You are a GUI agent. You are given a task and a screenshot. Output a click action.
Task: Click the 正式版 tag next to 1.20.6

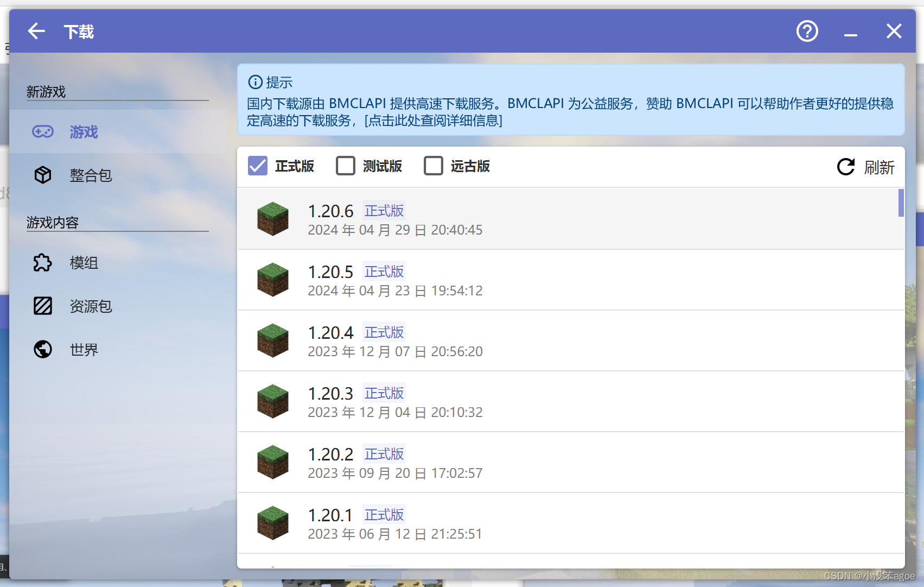pyautogui.click(x=384, y=211)
